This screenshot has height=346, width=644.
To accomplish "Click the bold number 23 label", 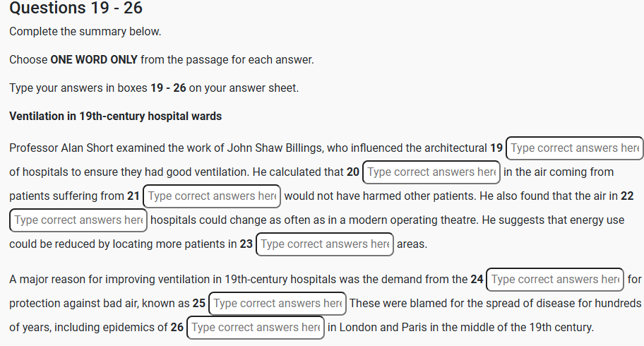I will point(246,244).
